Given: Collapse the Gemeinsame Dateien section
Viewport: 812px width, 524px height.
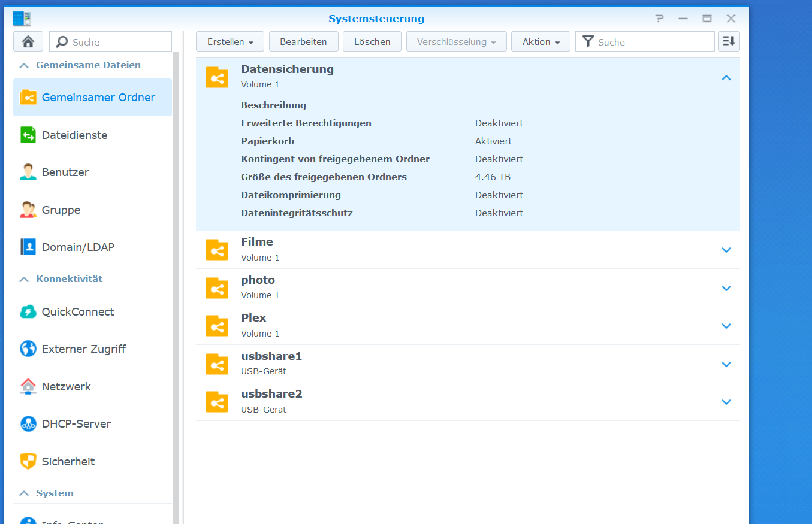Looking at the screenshot, I should (x=24, y=65).
